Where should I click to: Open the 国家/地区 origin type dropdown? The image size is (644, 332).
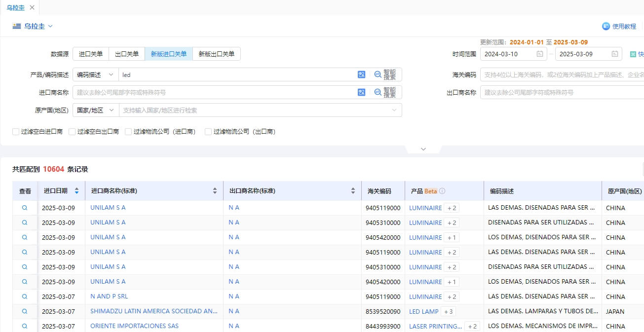click(95, 110)
